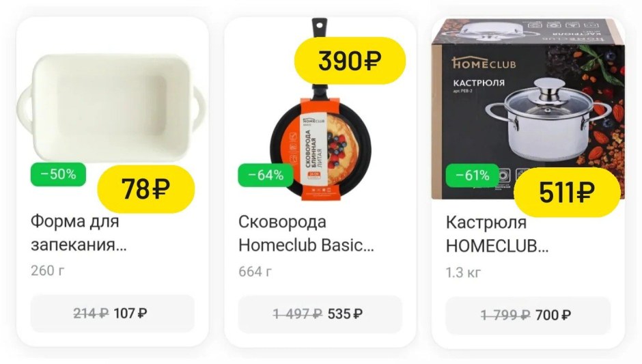Click the 260 г weight label
The width and height of the screenshot is (642, 364).
pos(48,270)
